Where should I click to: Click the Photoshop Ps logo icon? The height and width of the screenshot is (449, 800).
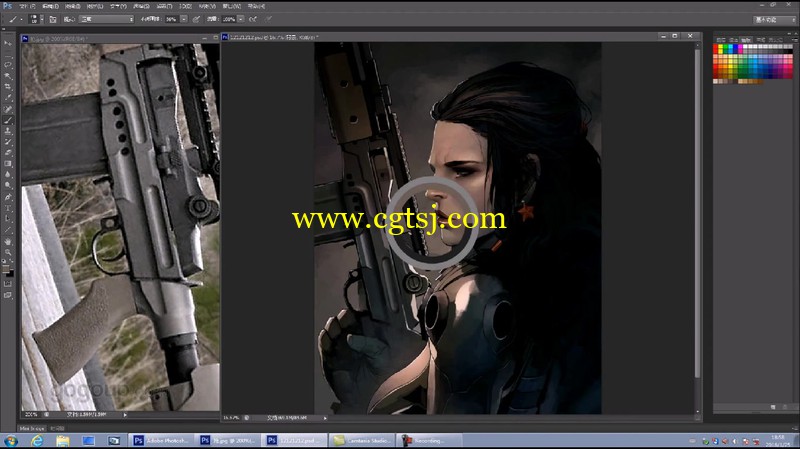pos(7,6)
